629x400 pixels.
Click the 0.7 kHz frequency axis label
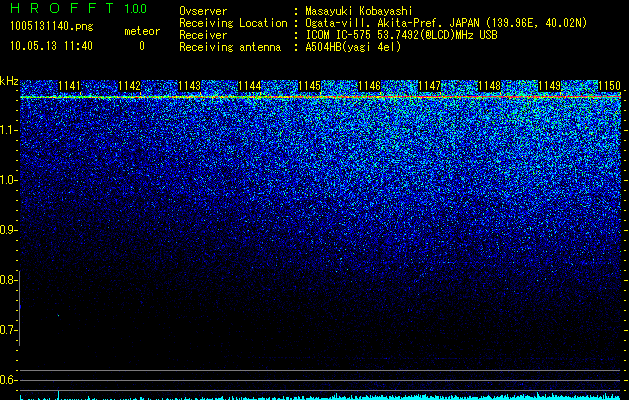(8, 330)
